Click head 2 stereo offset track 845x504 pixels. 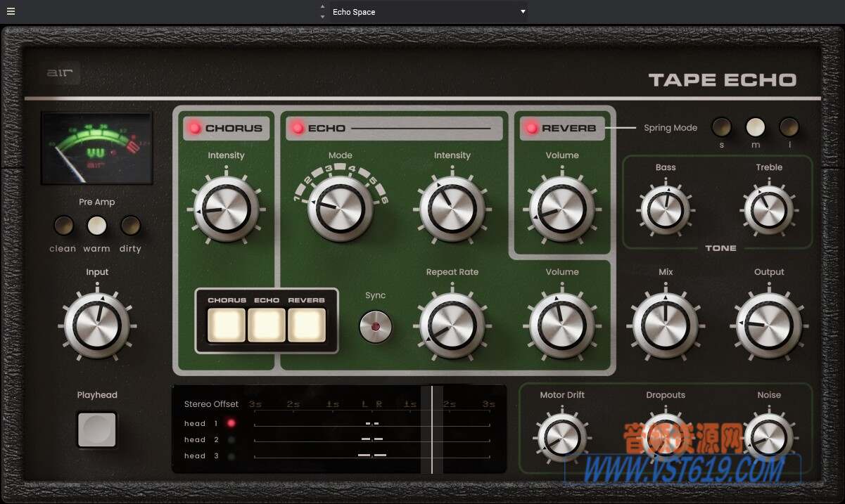[372, 439]
